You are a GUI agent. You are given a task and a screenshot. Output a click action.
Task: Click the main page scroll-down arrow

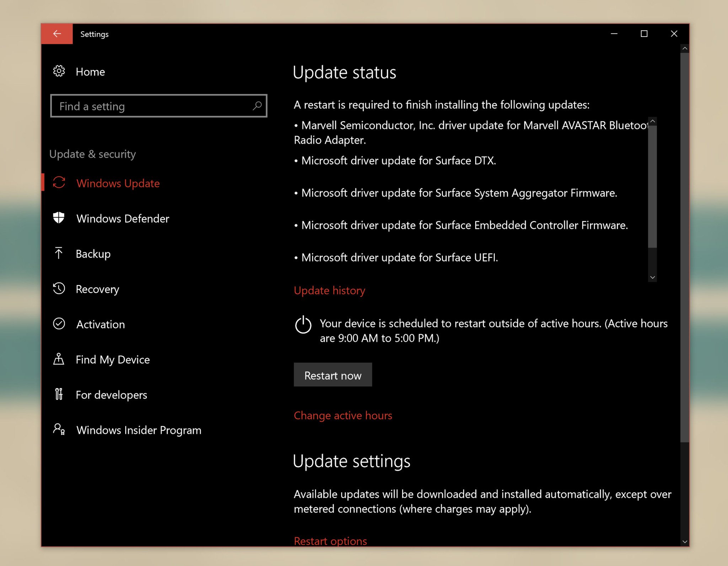685,542
